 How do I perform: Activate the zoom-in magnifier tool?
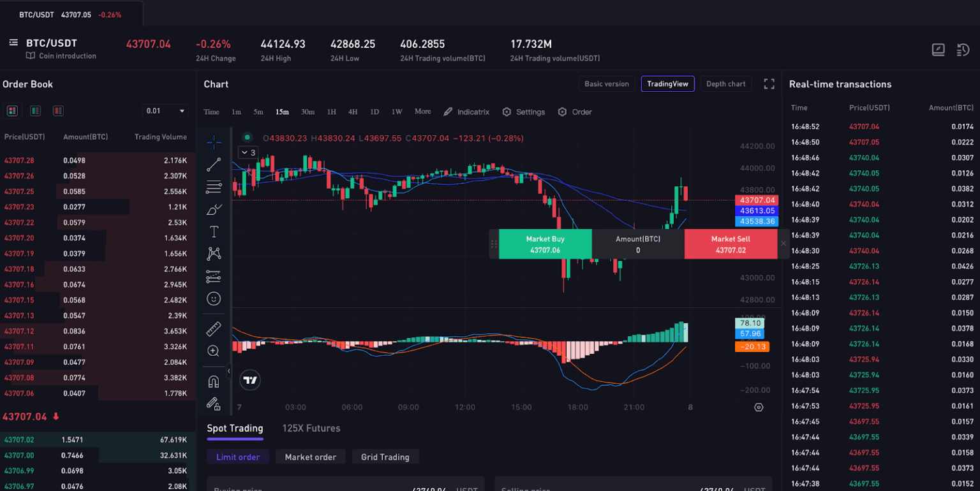(x=213, y=351)
